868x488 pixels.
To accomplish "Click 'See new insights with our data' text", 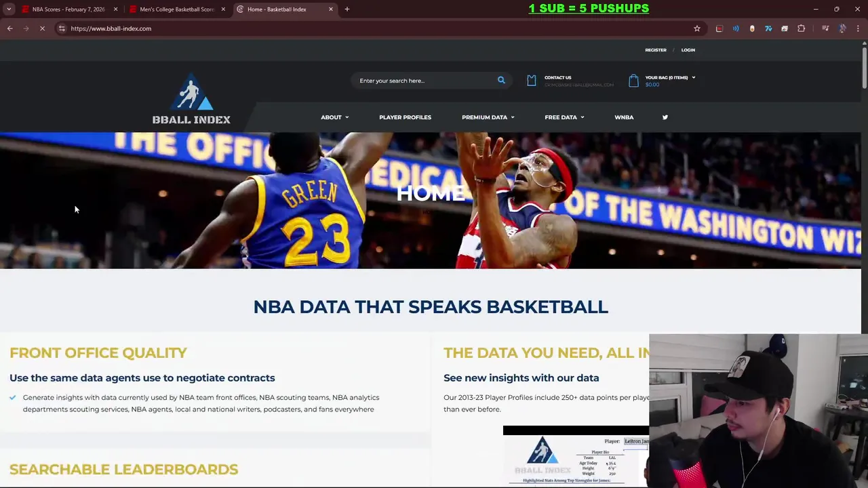I will [x=521, y=378].
